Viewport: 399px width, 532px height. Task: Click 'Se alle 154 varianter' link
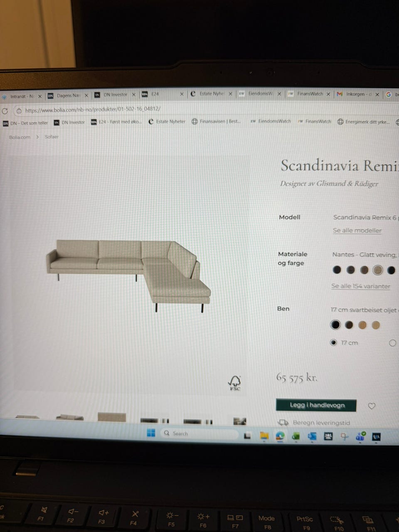point(361,286)
